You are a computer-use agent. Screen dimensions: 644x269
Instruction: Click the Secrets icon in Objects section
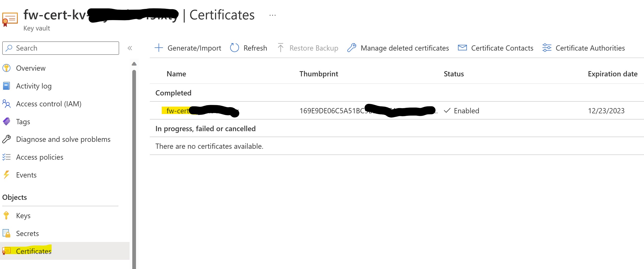coord(6,233)
